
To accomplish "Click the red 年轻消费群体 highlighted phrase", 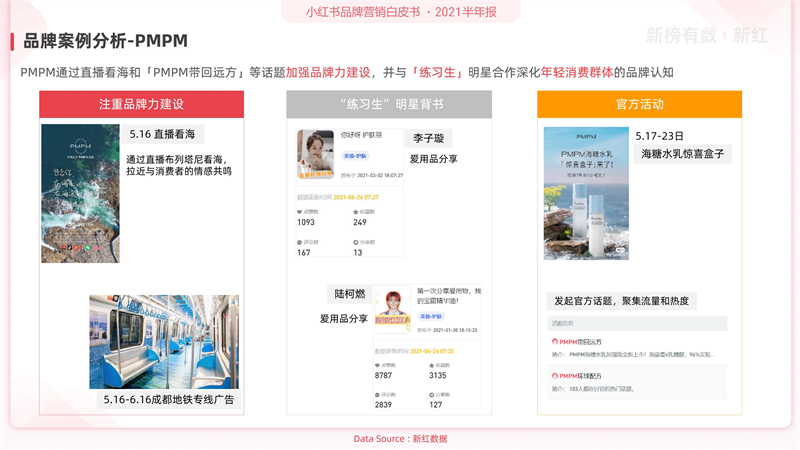I will (x=577, y=72).
